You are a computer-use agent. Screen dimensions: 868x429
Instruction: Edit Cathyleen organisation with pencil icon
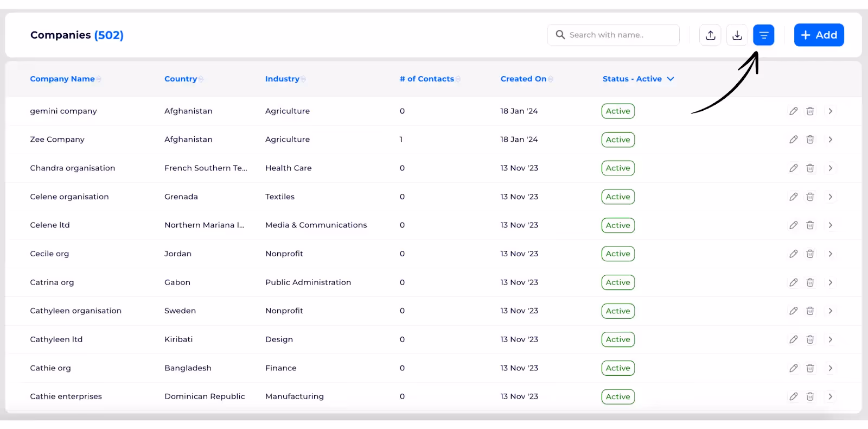click(x=793, y=311)
